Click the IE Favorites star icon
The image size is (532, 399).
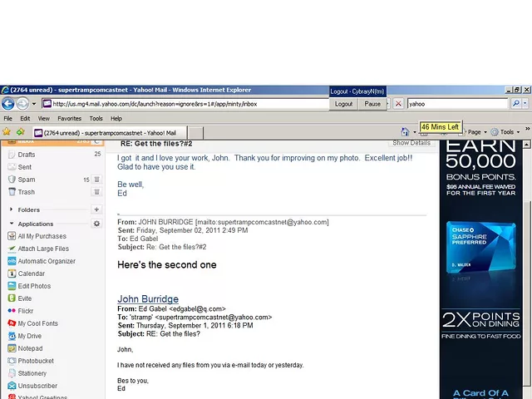(7, 132)
